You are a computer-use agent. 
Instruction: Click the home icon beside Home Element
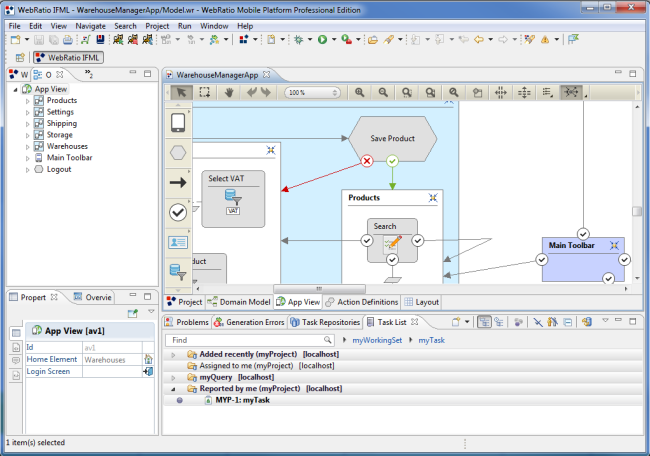[148, 359]
